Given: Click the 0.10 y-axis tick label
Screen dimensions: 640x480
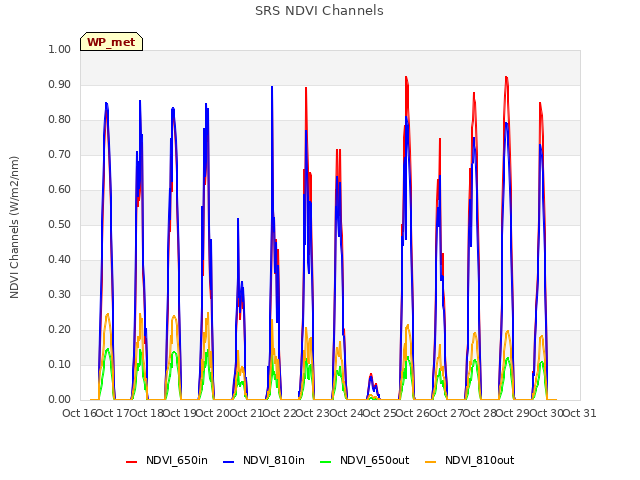Looking at the screenshot, I should click(x=60, y=364).
